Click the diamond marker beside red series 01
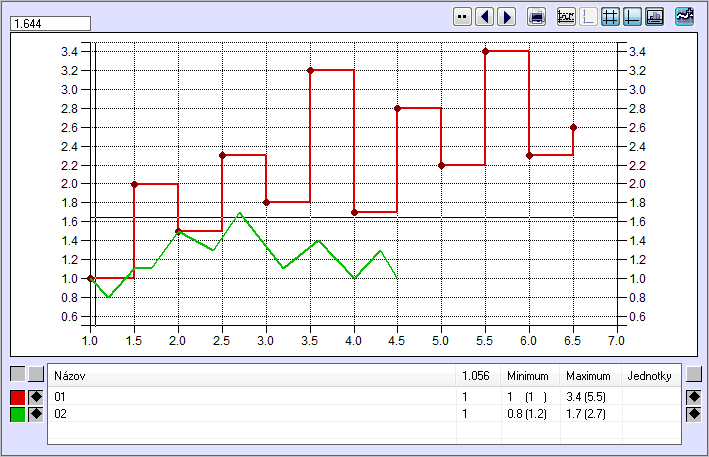This screenshot has width=709, height=457. coord(36,397)
